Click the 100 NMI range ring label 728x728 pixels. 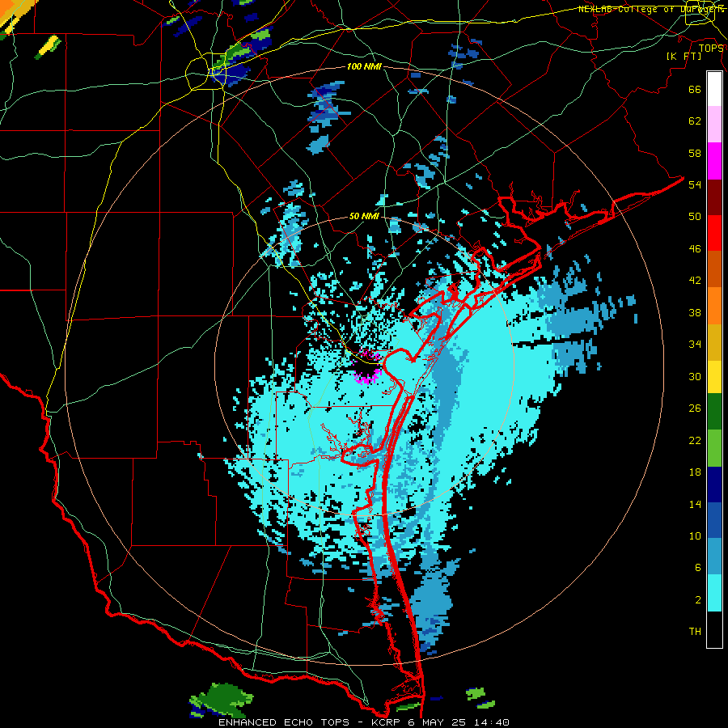pyautogui.click(x=364, y=67)
